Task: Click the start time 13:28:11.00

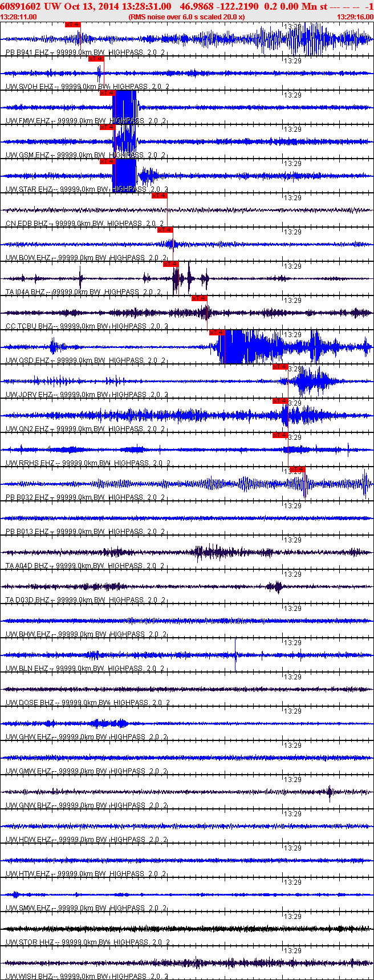Action: tap(19, 17)
